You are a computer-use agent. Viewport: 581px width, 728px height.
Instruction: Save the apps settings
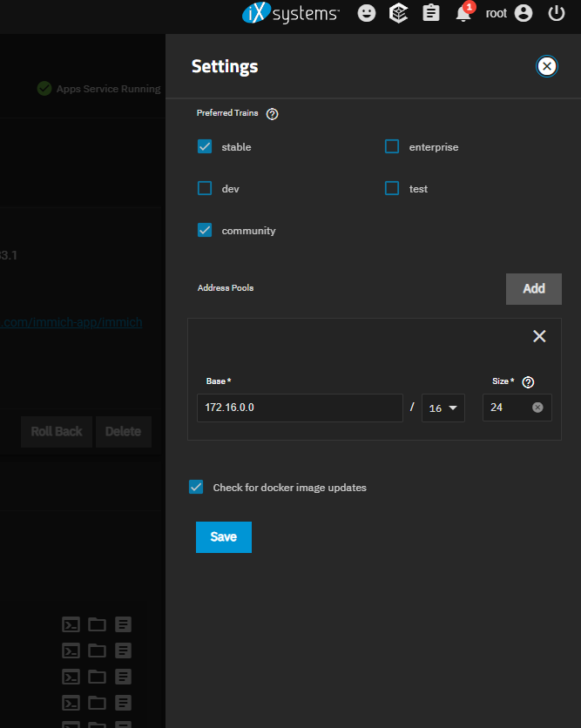223,537
